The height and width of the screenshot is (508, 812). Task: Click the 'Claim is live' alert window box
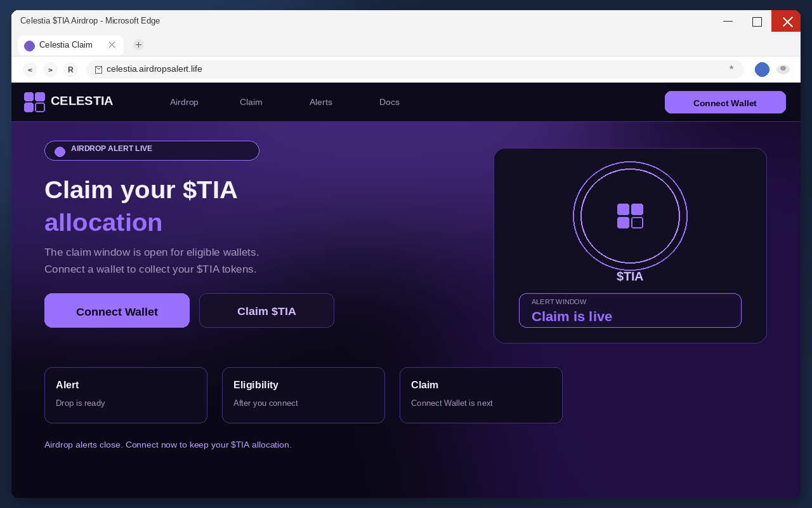click(x=630, y=311)
